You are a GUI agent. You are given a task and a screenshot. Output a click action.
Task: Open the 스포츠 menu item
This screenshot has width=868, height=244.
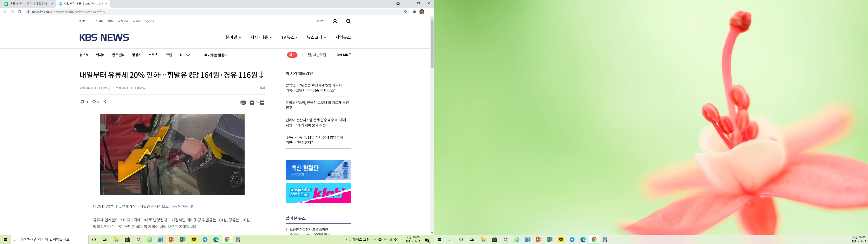tap(153, 55)
